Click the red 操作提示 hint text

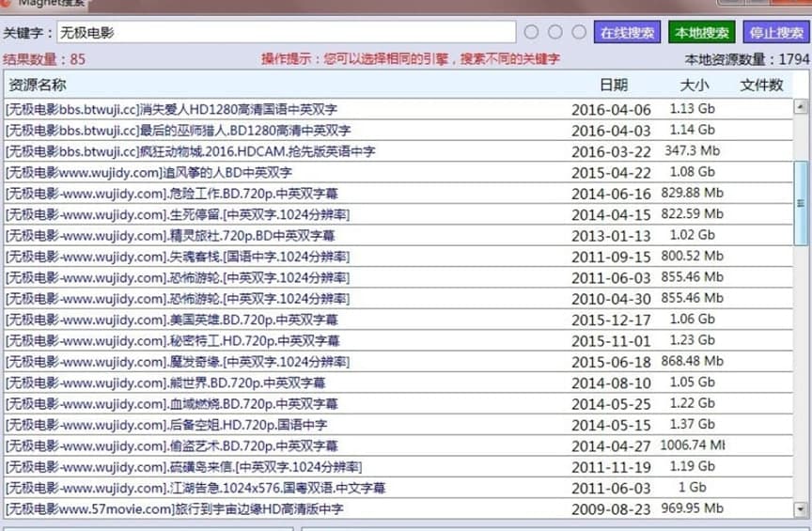(411, 58)
